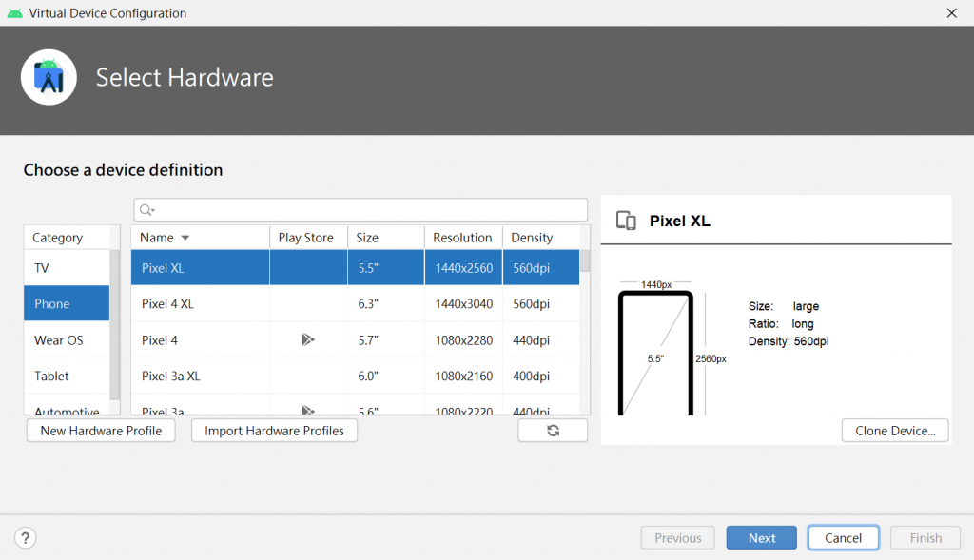Click the 5.7" size cell
The image size is (974, 560).
click(386, 340)
